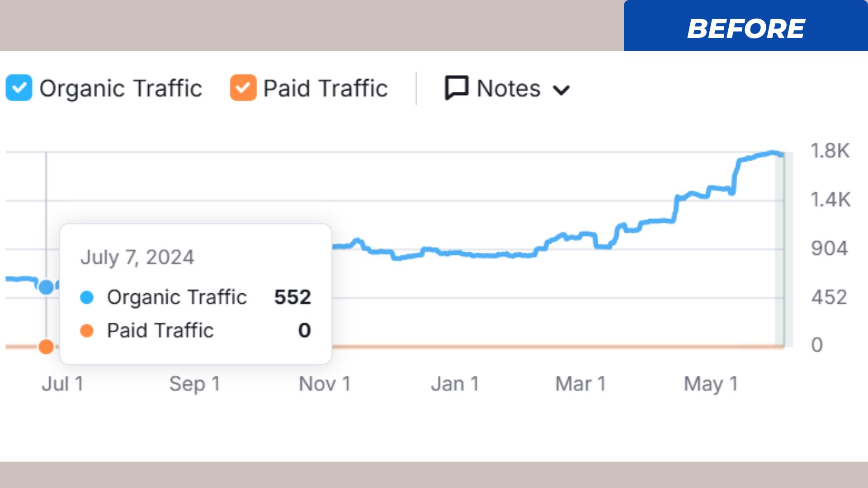Click the Nov 1 axis label

coord(325,384)
